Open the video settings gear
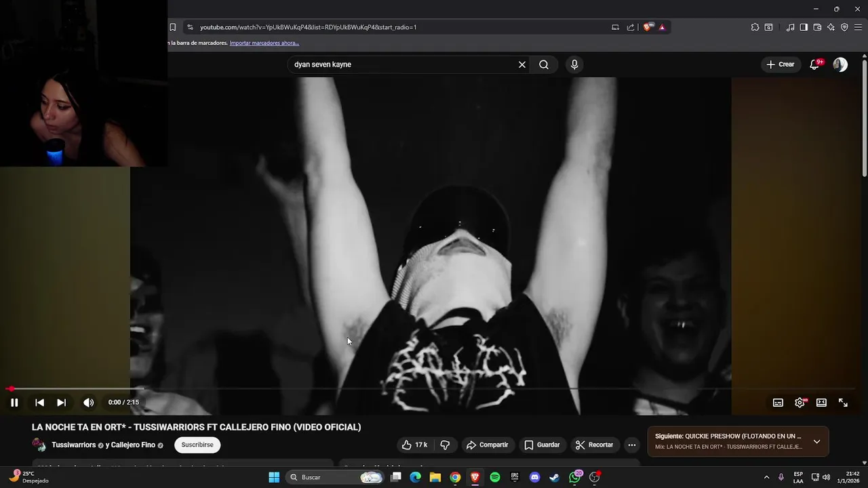868x488 pixels. tap(800, 403)
